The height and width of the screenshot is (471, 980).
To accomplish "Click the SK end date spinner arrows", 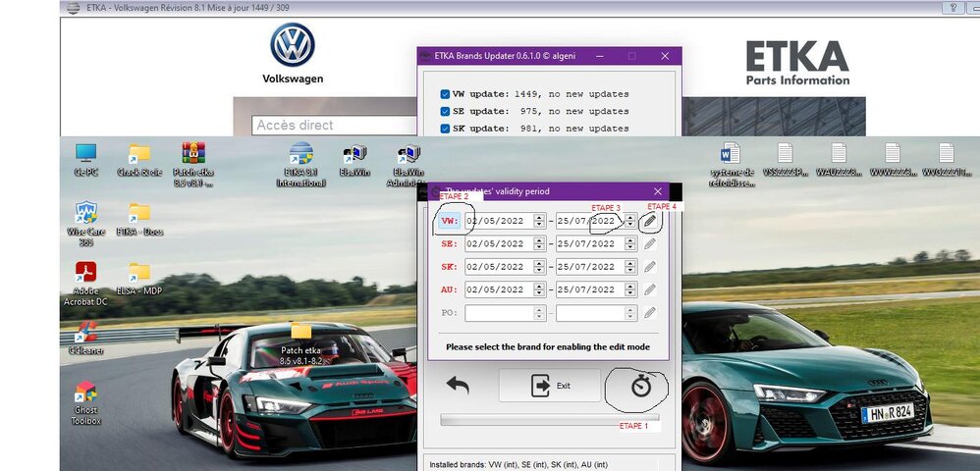I will click(x=630, y=267).
